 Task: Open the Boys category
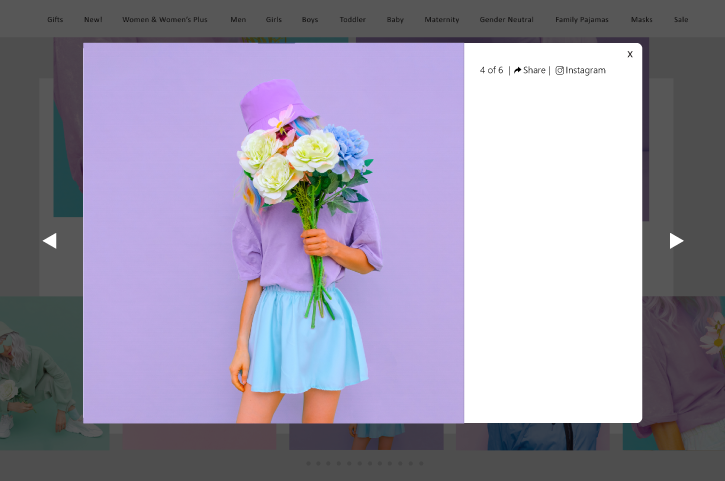[x=310, y=19]
